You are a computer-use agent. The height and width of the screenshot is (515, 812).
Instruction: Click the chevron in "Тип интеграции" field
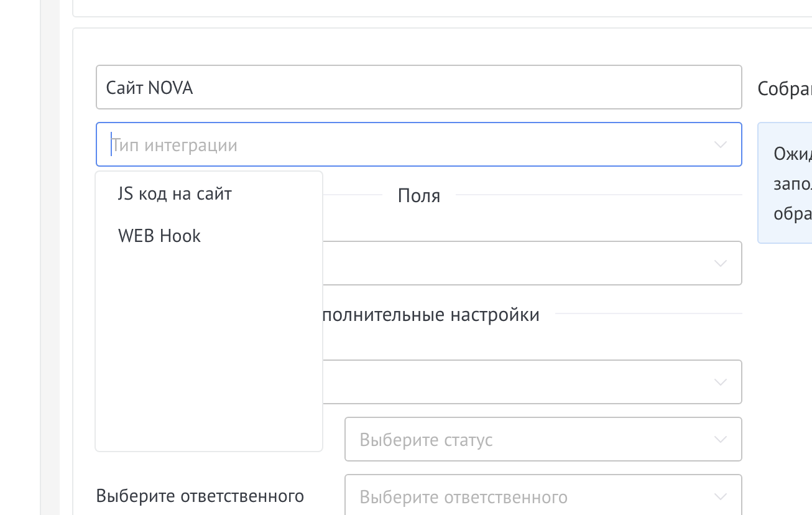pyautogui.click(x=720, y=145)
